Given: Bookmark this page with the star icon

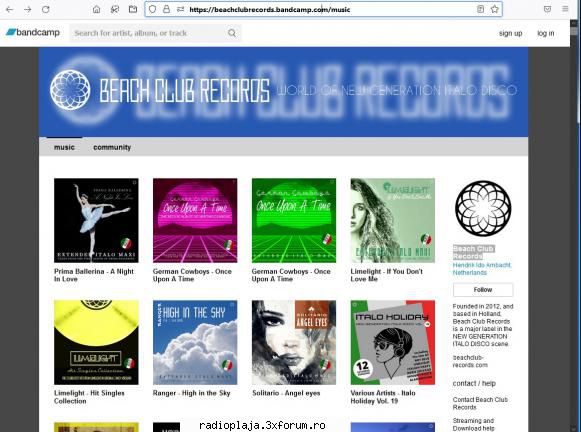Looking at the screenshot, I should [495, 9].
